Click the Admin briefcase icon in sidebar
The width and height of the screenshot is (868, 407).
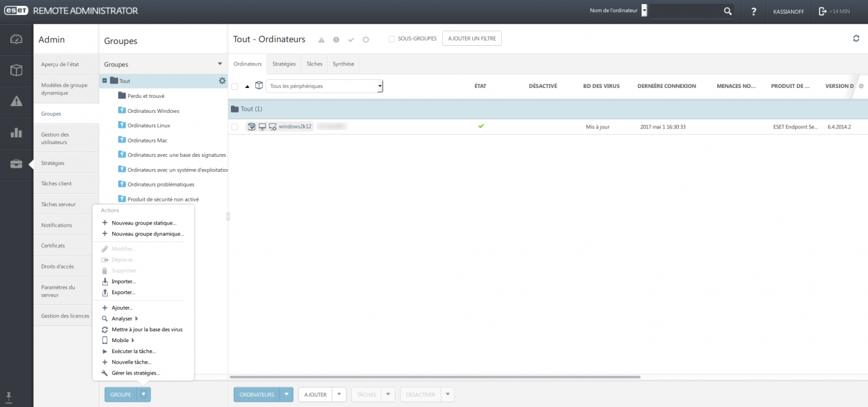(x=16, y=164)
